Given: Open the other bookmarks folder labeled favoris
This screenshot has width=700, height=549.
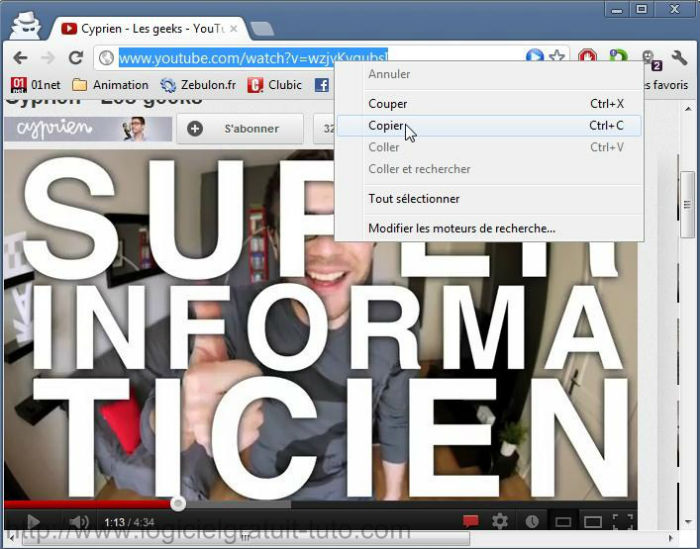Looking at the screenshot, I should (x=667, y=84).
